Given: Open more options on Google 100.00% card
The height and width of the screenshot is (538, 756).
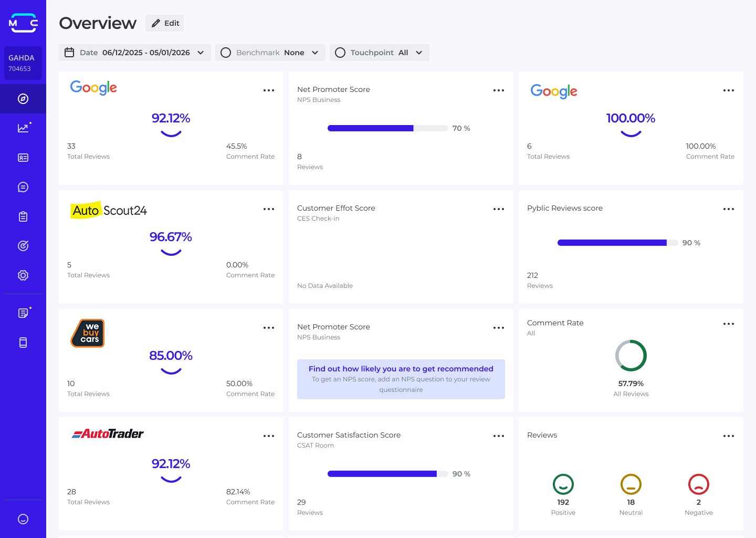Looking at the screenshot, I should [729, 90].
